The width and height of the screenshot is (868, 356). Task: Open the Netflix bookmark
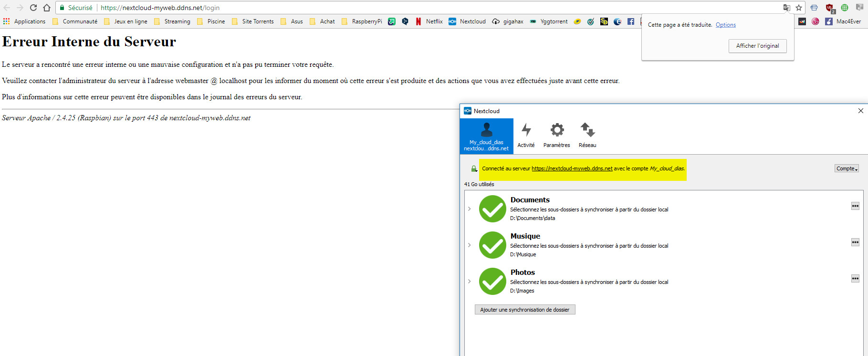(x=429, y=21)
